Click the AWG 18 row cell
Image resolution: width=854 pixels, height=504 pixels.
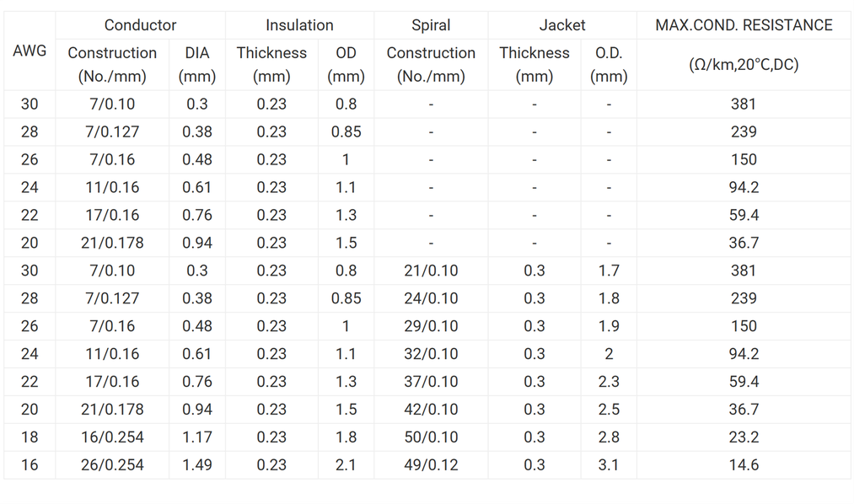click(30, 437)
